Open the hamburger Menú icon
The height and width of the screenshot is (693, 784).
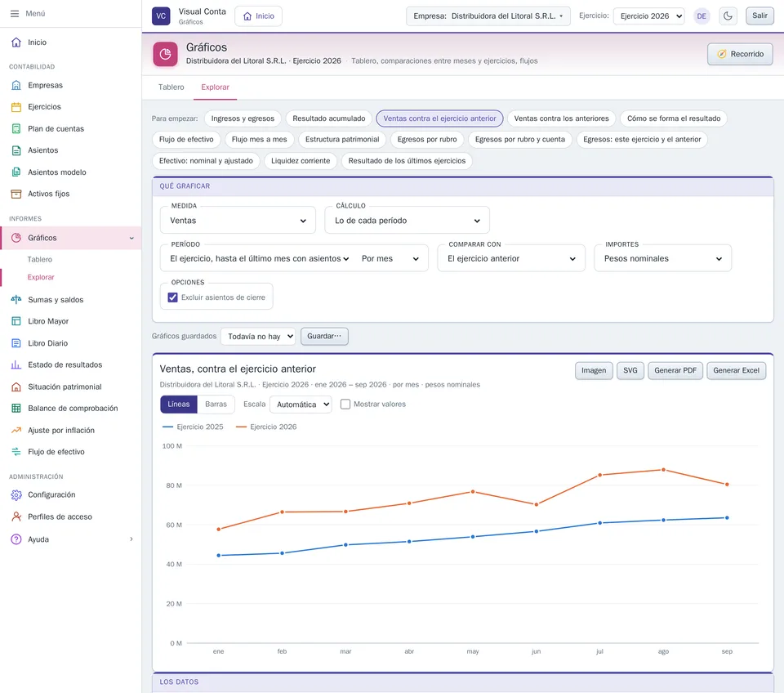(x=15, y=14)
